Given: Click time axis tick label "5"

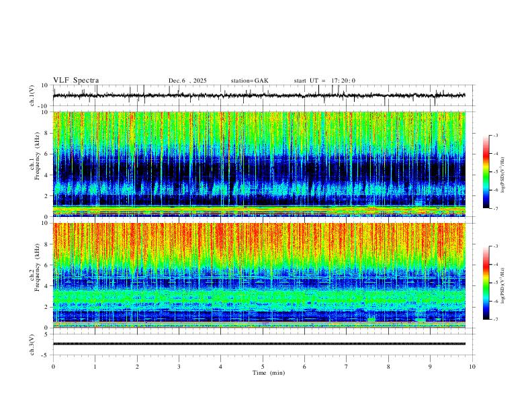Looking at the screenshot, I should pyautogui.click(x=263, y=366).
